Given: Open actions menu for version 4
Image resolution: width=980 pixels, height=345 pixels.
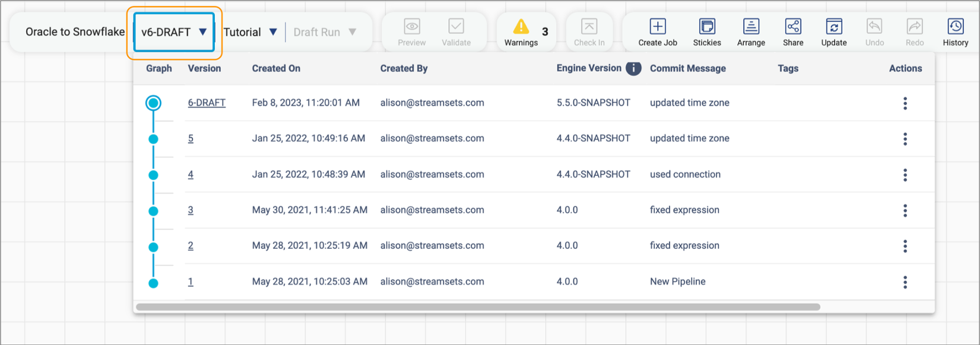Looking at the screenshot, I should point(905,175).
